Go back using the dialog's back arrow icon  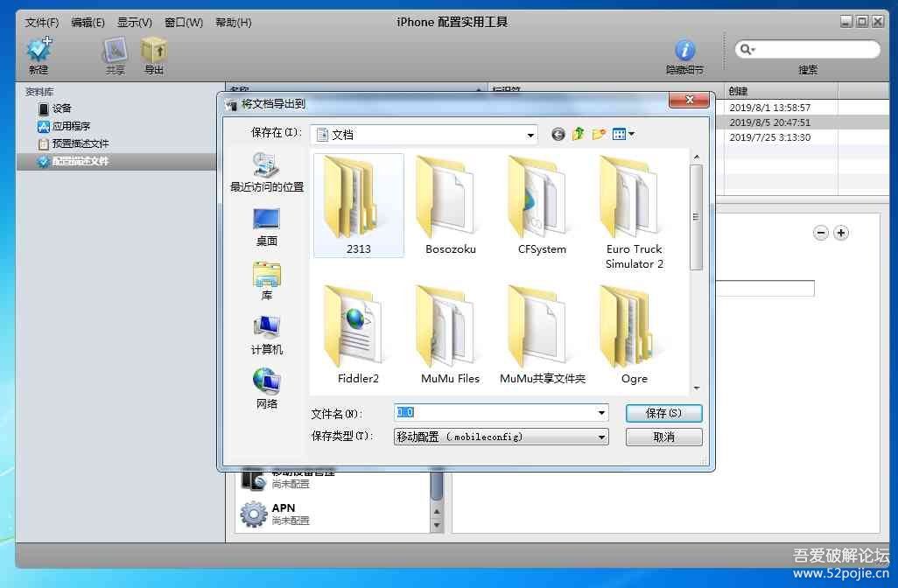pyautogui.click(x=558, y=134)
